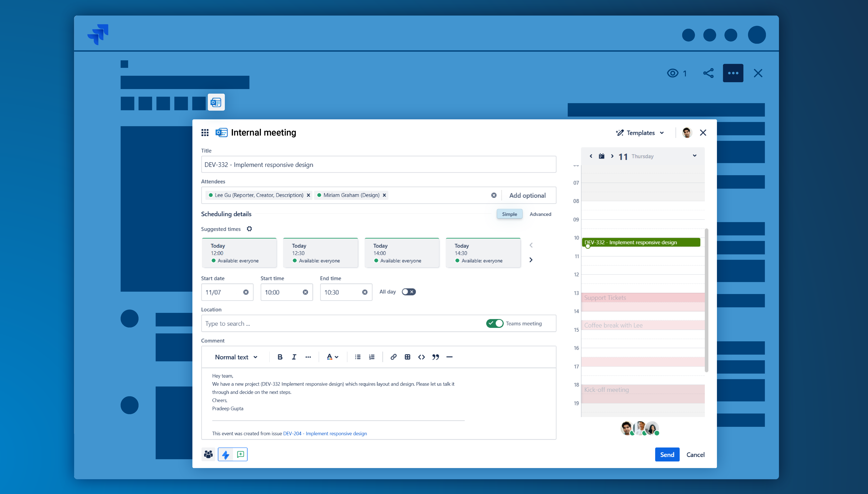This screenshot has width=868, height=494.
Task: Click the code block icon
Action: point(421,357)
